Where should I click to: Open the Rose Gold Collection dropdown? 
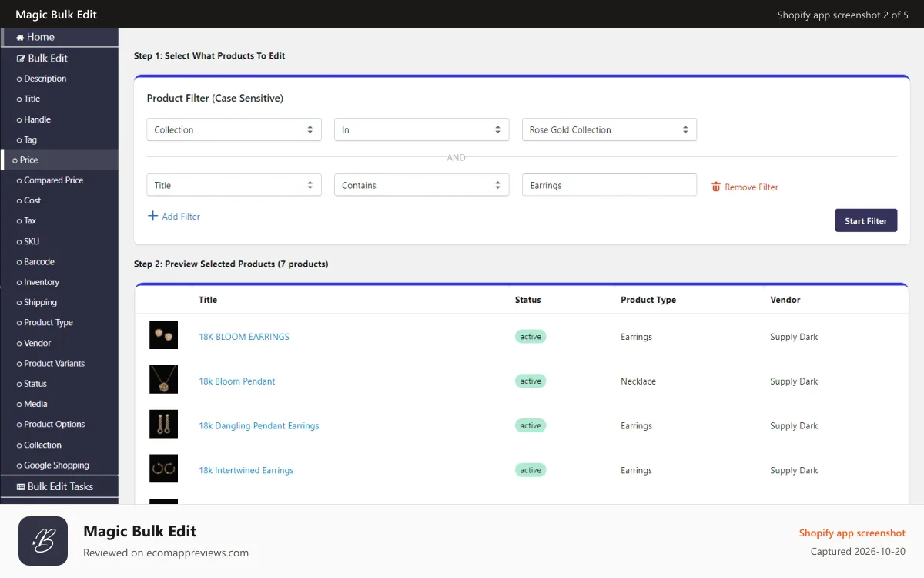[609, 129]
